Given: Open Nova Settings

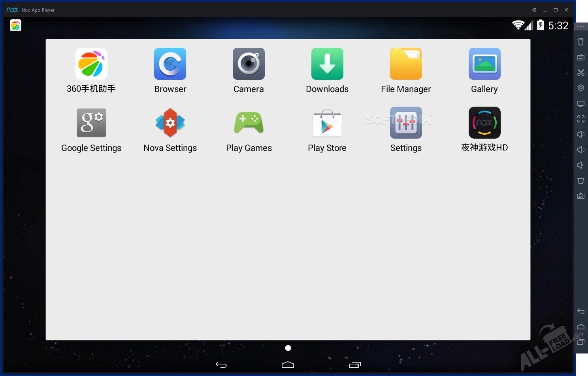Looking at the screenshot, I should pyautogui.click(x=170, y=123).
